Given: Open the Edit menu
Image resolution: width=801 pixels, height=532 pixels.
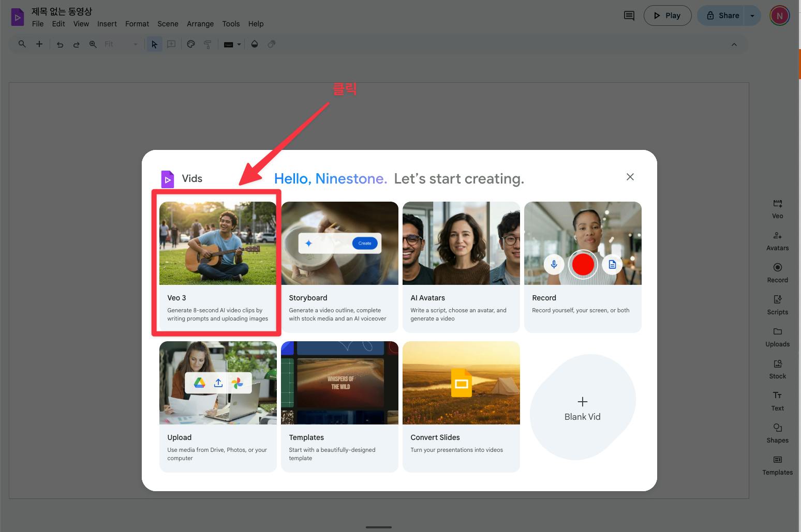Looking at the screenshot, I should (x=58, y=24).
